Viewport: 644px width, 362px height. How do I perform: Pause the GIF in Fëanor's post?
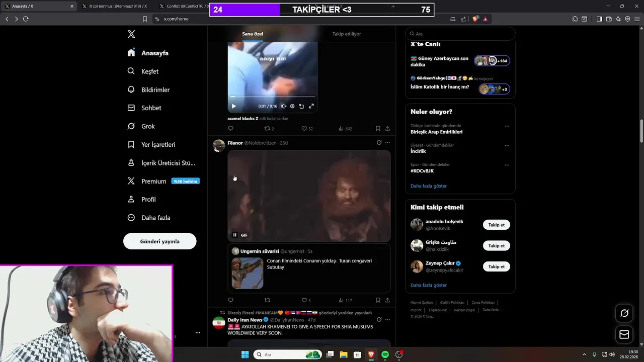tap(234, 235)
